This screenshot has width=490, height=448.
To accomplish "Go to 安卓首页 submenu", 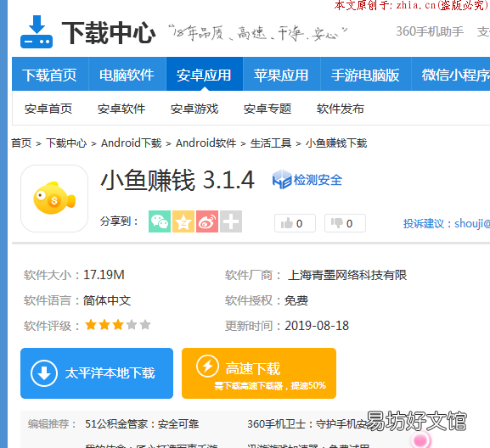I will (48, 109).
